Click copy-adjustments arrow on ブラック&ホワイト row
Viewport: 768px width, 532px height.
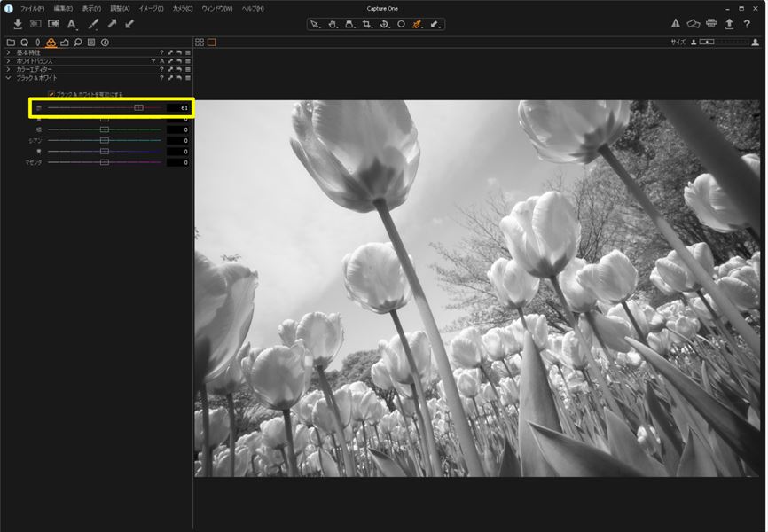click(x=170, y=78)
